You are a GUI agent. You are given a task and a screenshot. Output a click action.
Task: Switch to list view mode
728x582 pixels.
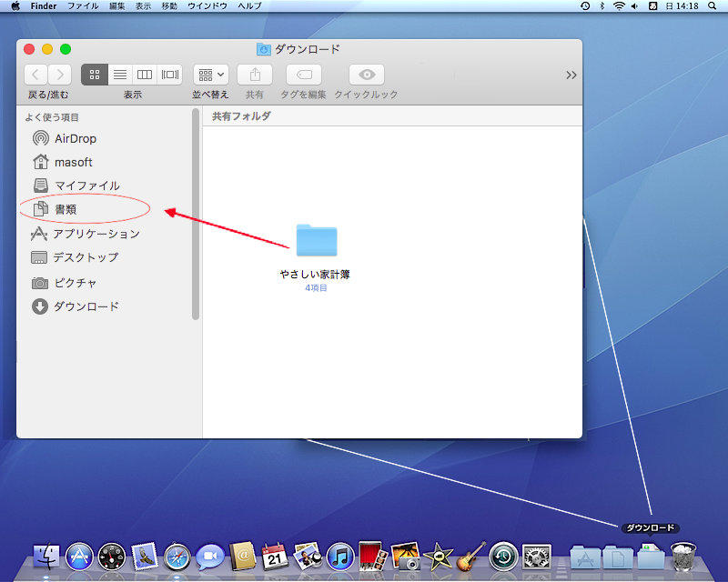tap(120, 75)
